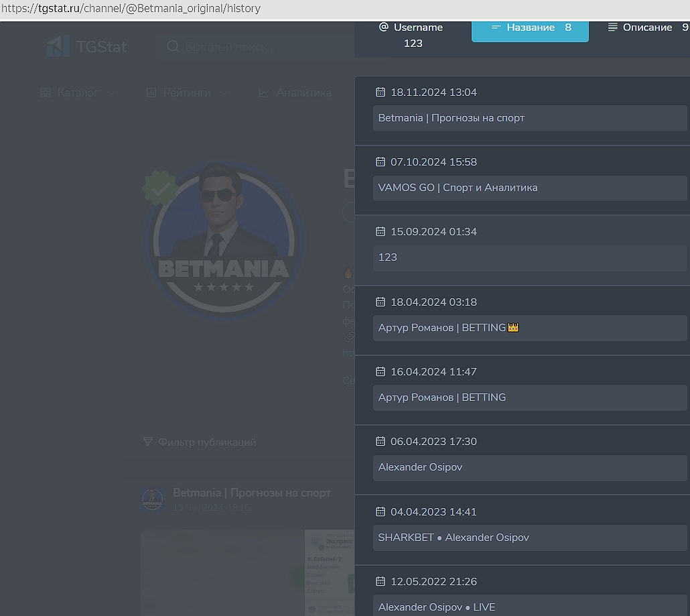Click the calendar icon beside 06.04.2023 17:30
The width and height of the screenshot is (690, 616).
[x=381, y=442]
